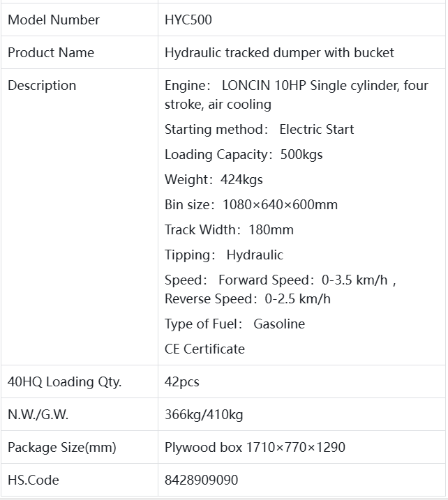Click the LONCIN 10HP engine line
448x500 pixels.
point(296,86)
